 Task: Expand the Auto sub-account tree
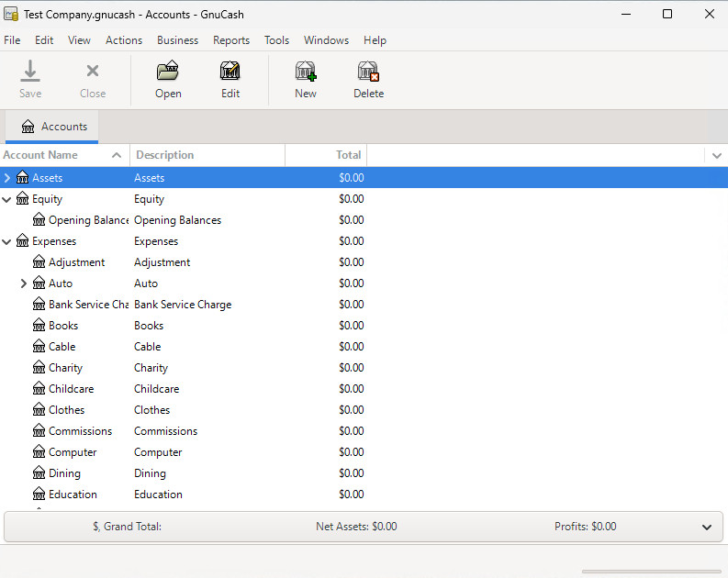point(24,283)
